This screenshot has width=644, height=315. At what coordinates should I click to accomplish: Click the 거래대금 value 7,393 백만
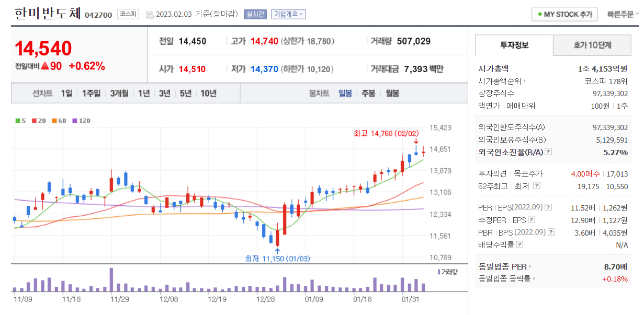point(423,69)
